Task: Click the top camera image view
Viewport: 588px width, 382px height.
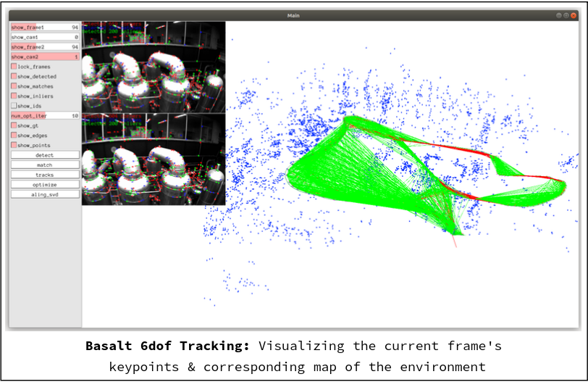Action: point(154,67)
